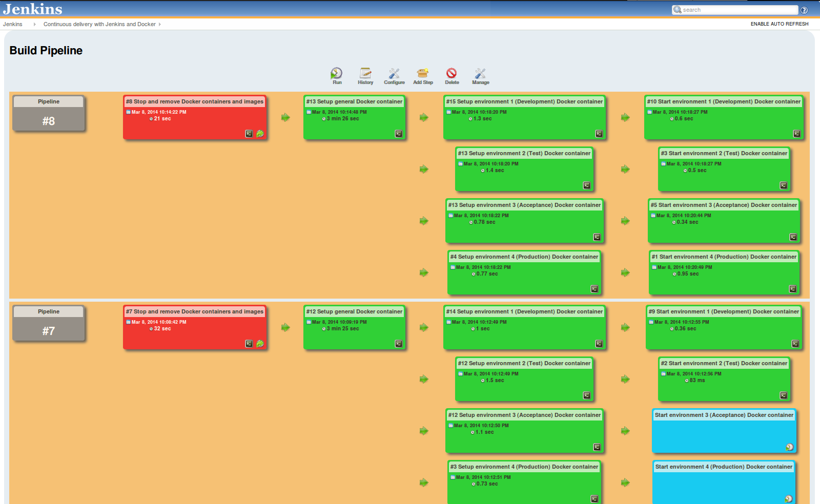
Task: Click the search help question mark icon
Action: click(804, 10)
